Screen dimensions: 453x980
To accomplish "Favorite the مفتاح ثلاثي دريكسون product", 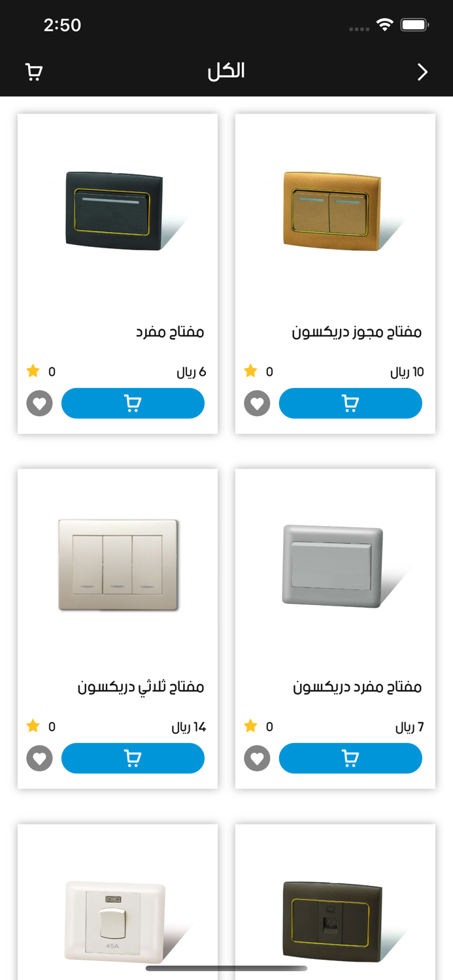I will click(39, 759).
